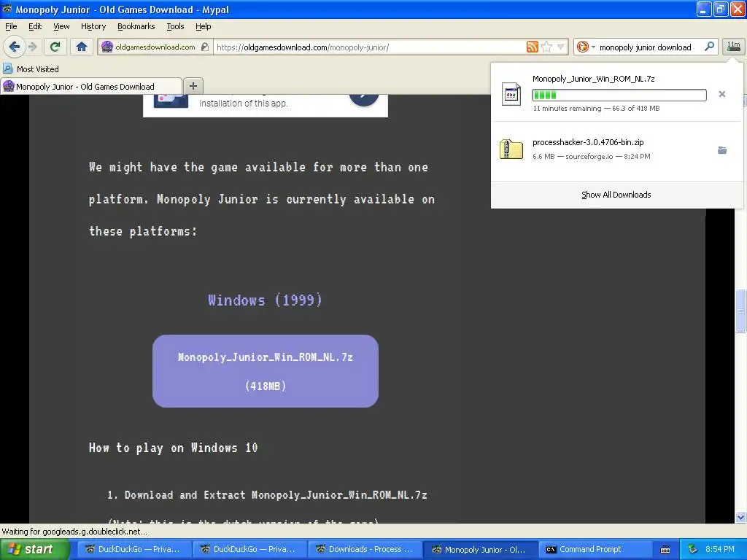Click the 8:54 PM system clock
The height and width of the screenshot is (560, 747).
(720, 549)
